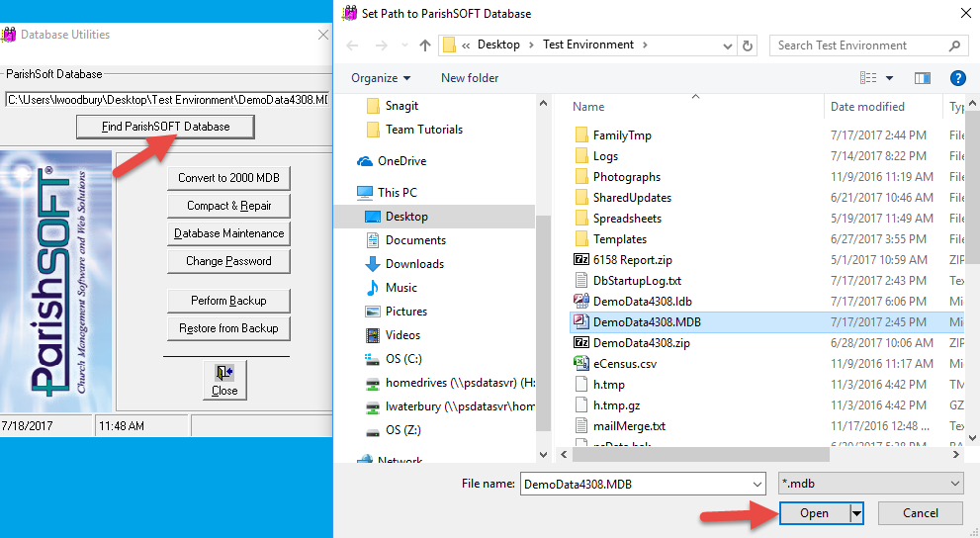Viewport: 980px width, 538px height.
Task: Select Videos in navigation pane
Action: coord(394,335)
